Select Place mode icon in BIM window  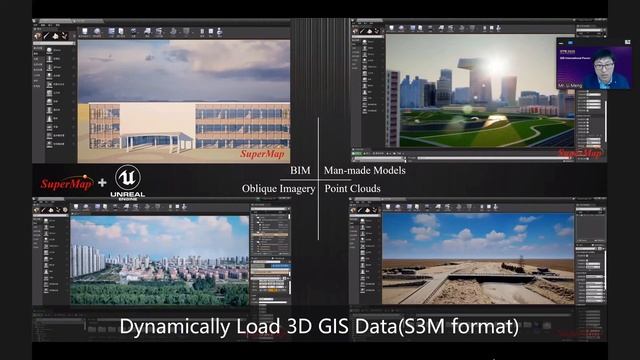tap(38, 36)
